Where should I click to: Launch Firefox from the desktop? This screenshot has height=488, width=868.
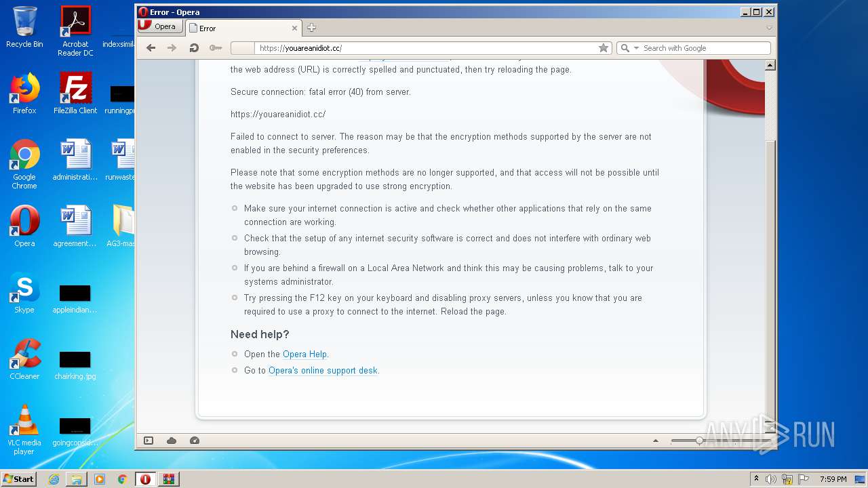click(x=24, y=94)
